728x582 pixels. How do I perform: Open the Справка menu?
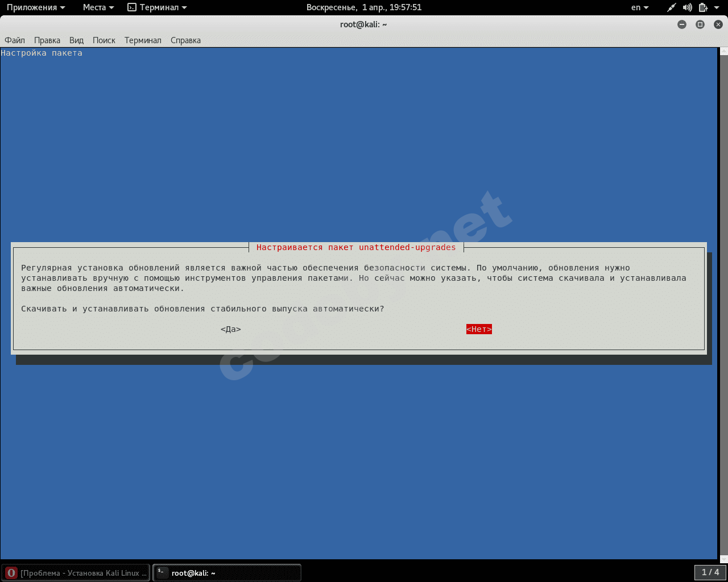point(185,40)
